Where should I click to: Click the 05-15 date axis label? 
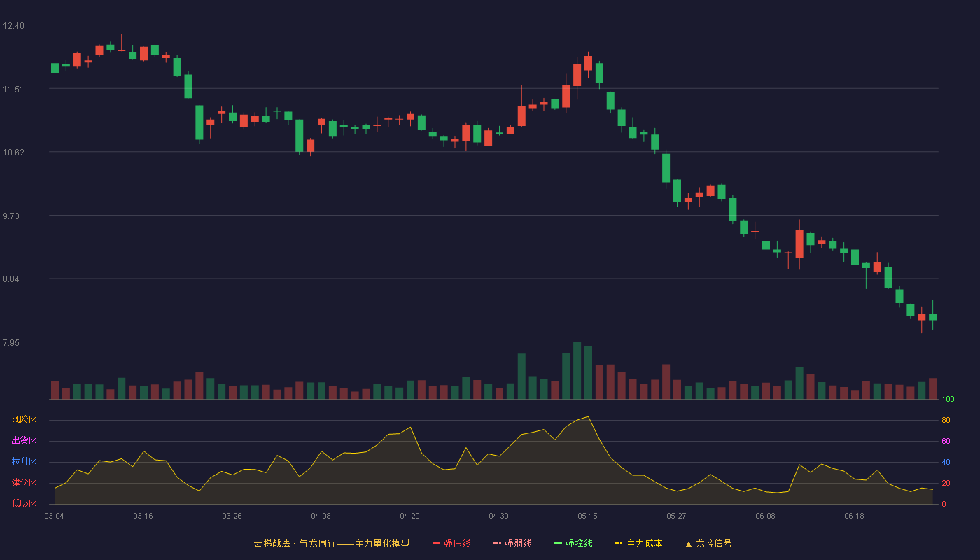tap(587, 516)
